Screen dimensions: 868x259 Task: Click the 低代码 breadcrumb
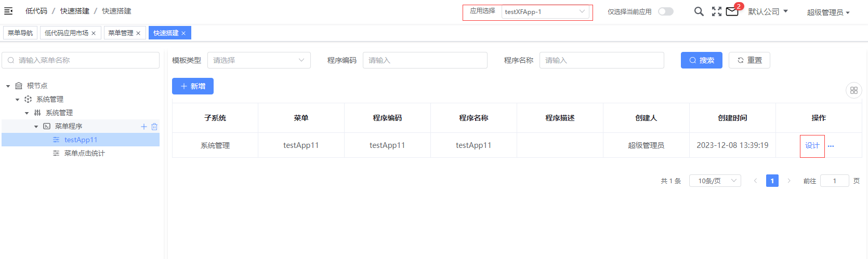(x=36, y=11)
